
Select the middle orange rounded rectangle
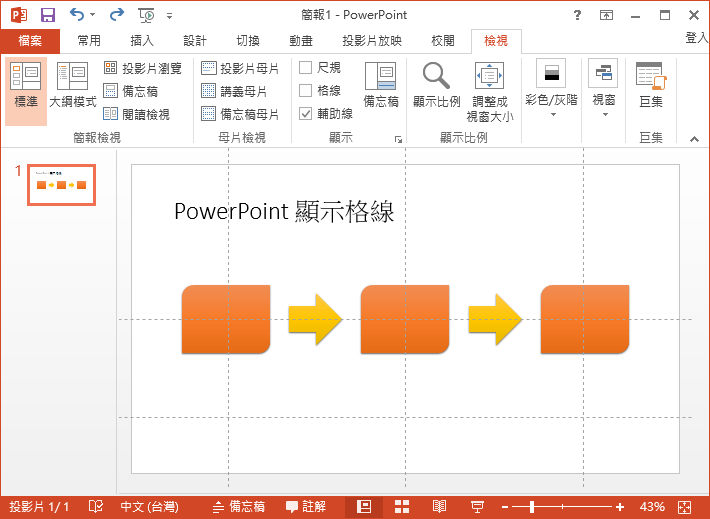[405, 319]
